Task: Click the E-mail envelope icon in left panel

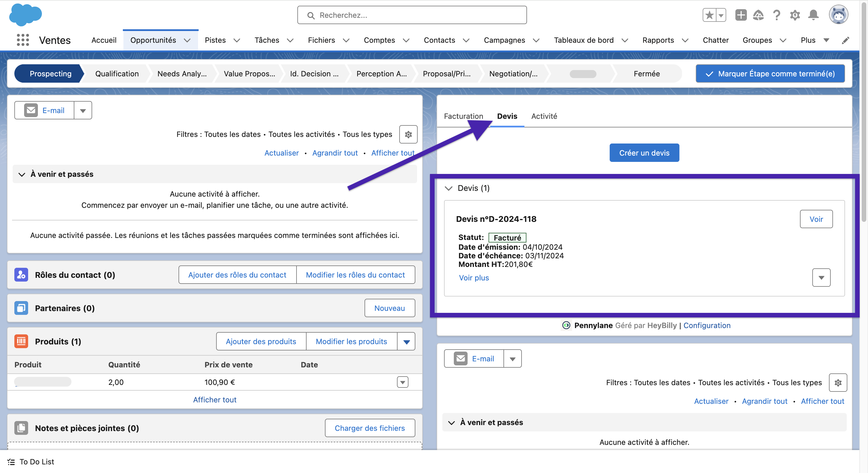Action: [31, 111]
